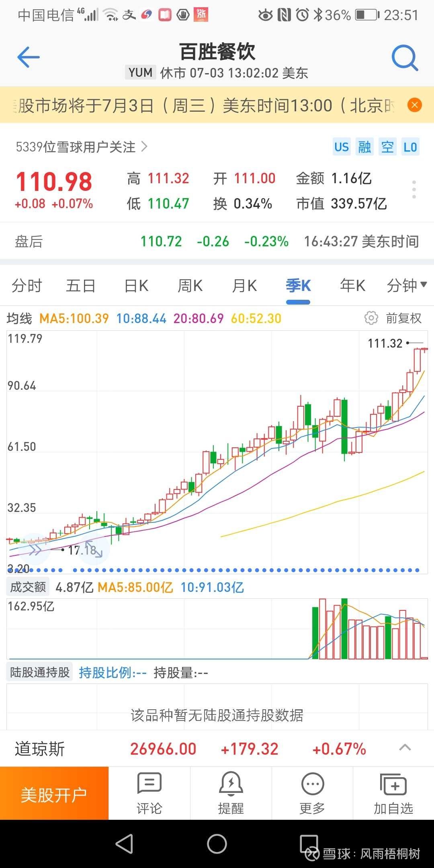Tap the latest candlestick on the chart
Screen dimensions: 434x868
pyautogui.click(x=424, y=350)
